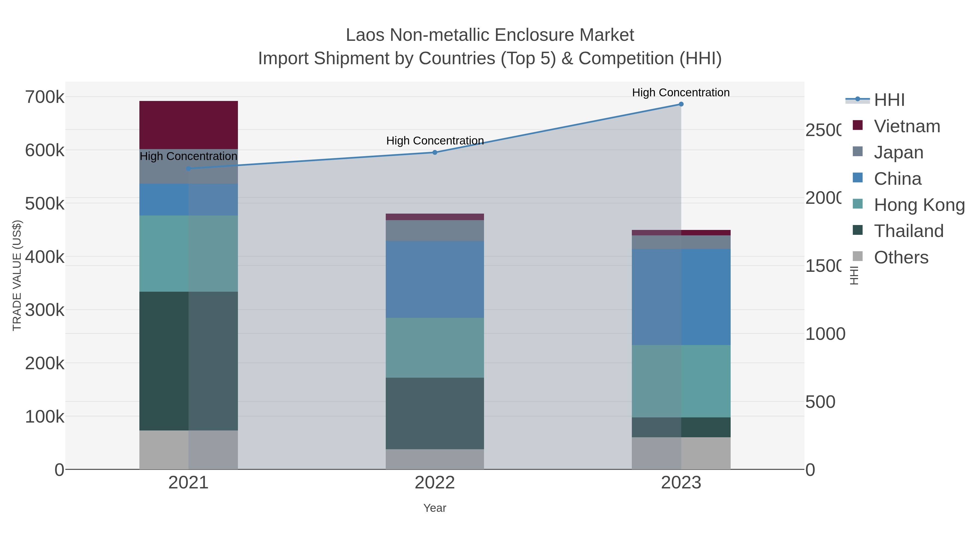980x551 pixels.
Task: Toggle Others series in the legend
Action: point(891,257)
